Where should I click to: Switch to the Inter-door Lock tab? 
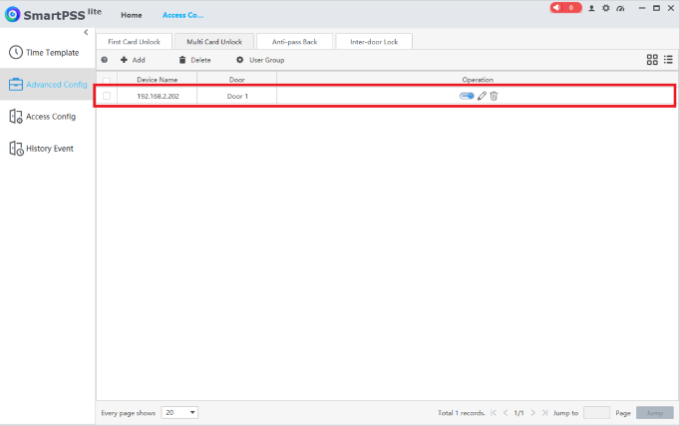374,42
